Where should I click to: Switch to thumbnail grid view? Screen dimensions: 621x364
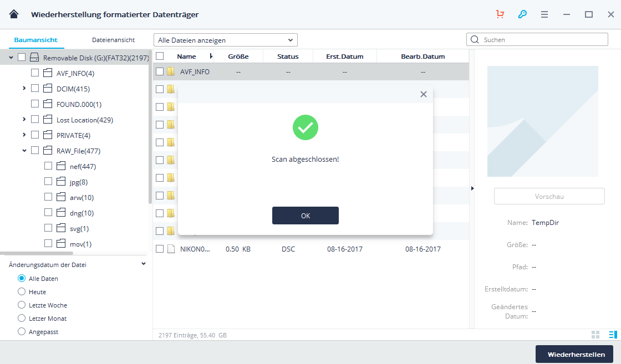pos(595,335)
